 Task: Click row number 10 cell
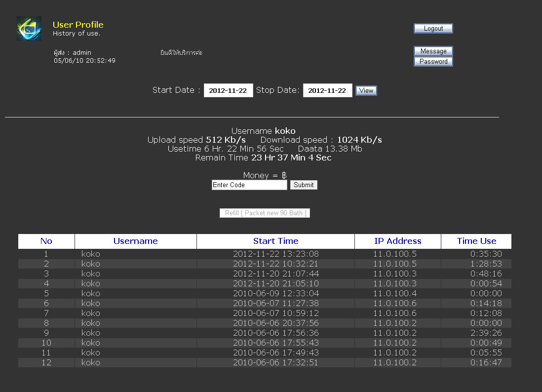[46, 343]
